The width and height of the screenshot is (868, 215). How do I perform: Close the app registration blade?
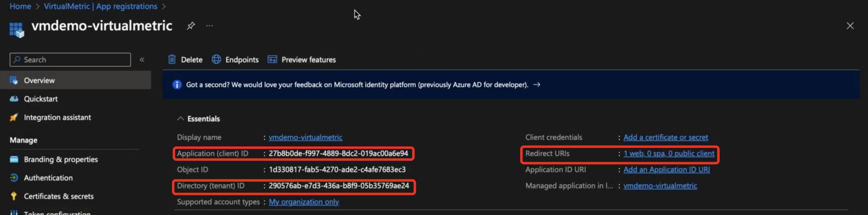(850, 26)
